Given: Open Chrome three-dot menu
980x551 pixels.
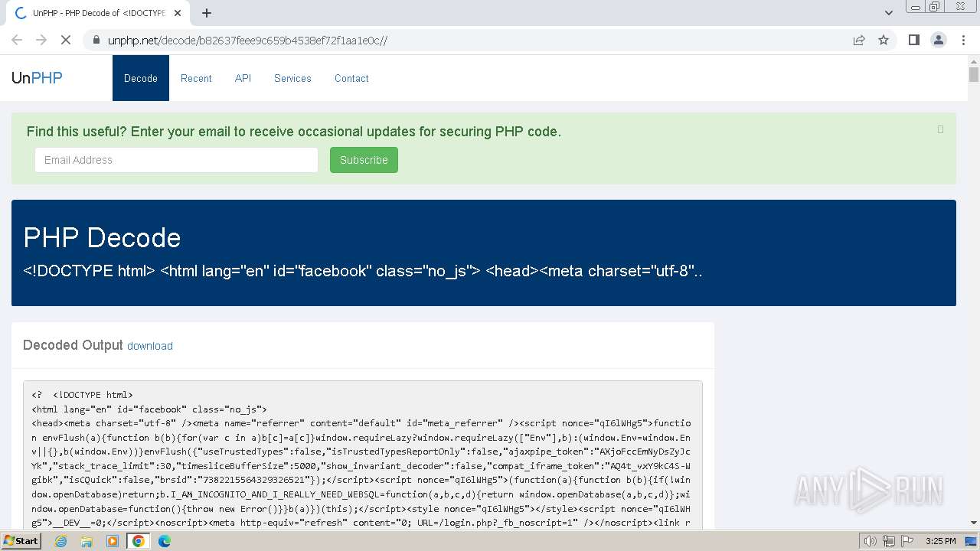Looking at the screenshot, I should [x=963, y=40].
